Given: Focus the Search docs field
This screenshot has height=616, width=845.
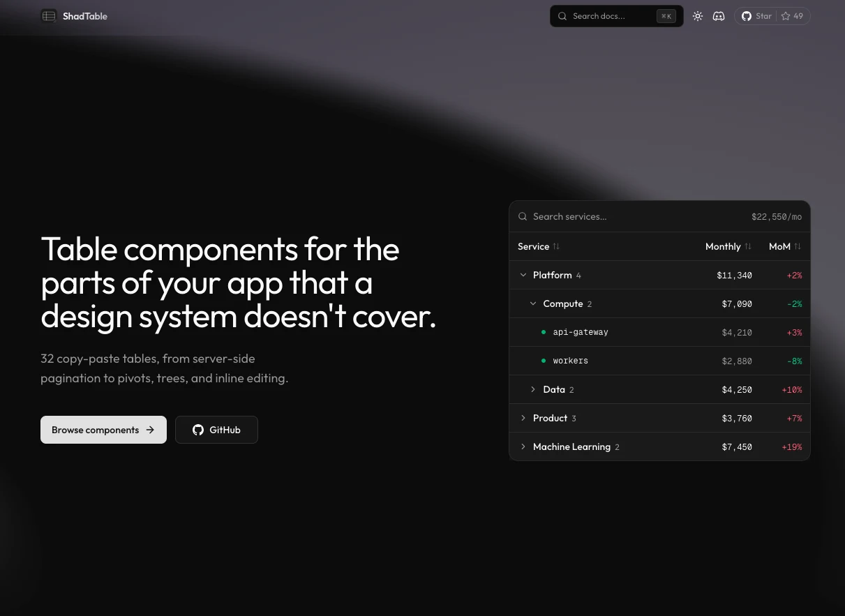Looking at the screenshot, I should click(616, 16).
